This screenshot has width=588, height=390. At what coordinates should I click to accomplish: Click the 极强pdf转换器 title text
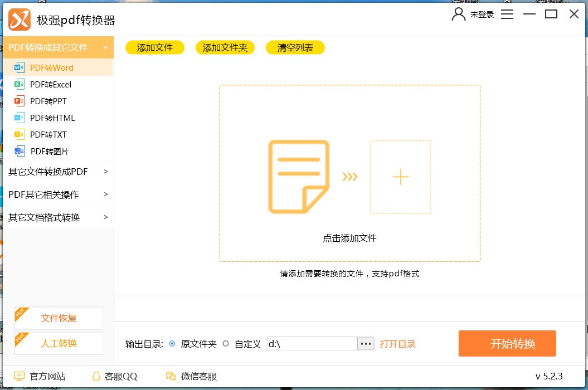pos(76,20)
